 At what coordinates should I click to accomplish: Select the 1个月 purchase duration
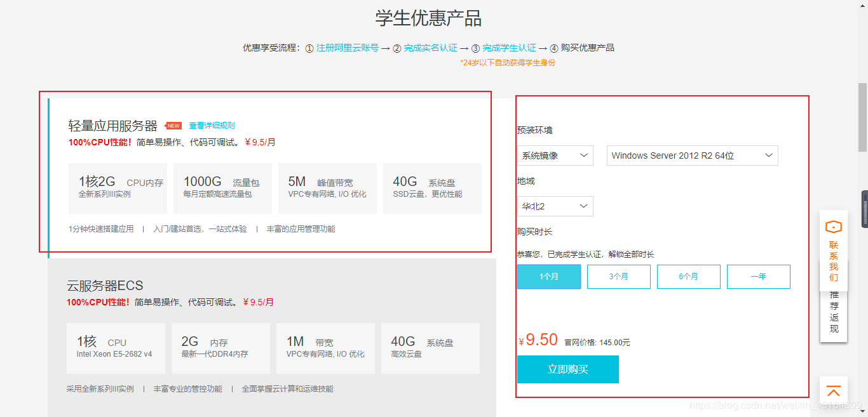(x=548, y=276)
